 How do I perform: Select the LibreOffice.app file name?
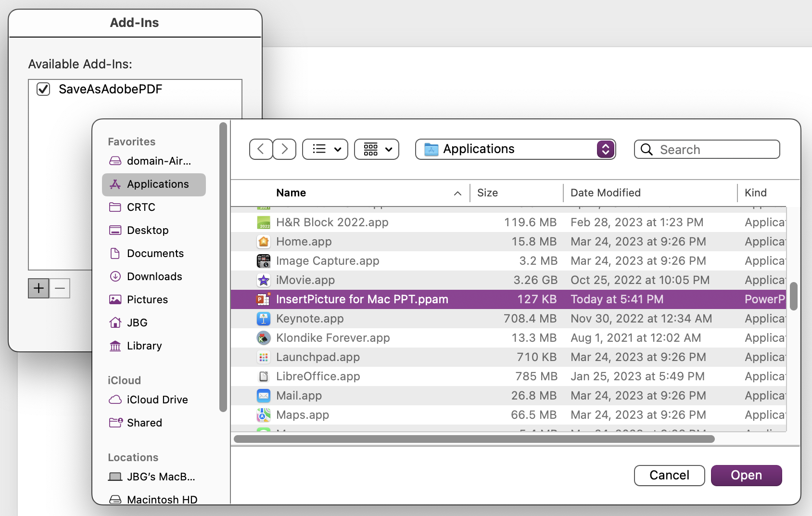coord(318,376)
